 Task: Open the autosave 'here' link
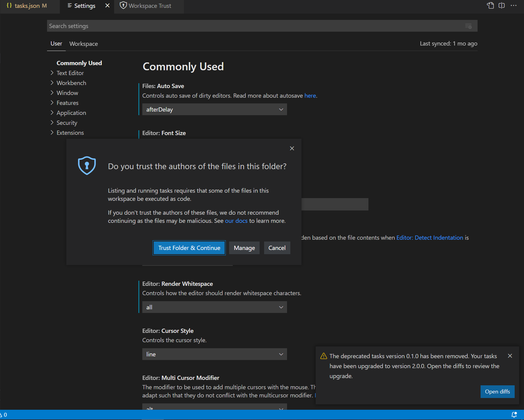click(x=310, y=96)
